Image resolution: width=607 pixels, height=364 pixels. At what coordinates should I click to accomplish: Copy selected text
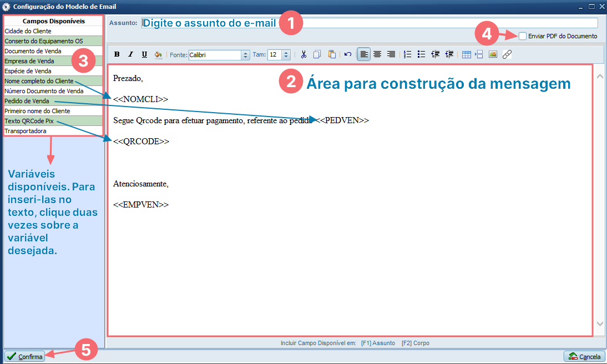pos(317,54)
